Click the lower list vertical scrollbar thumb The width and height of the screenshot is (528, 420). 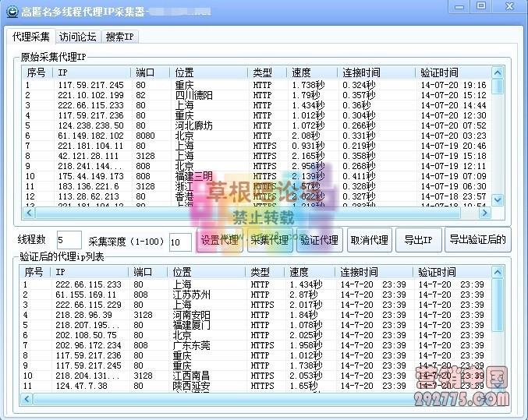coord(498,305)
